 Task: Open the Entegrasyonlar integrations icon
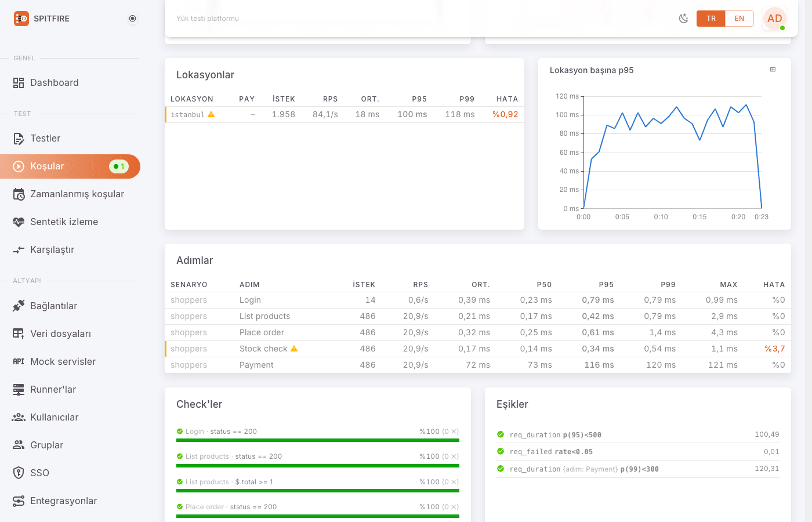point(19,501)
